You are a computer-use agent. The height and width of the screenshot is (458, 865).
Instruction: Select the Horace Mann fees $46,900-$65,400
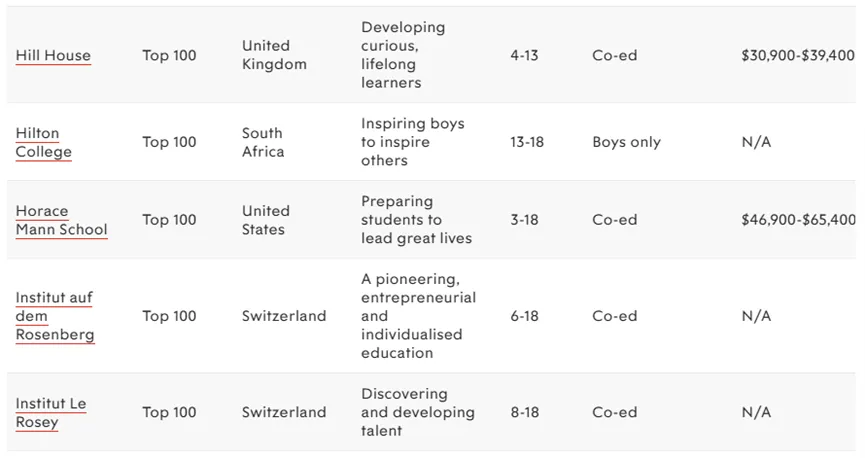point(797,220)
